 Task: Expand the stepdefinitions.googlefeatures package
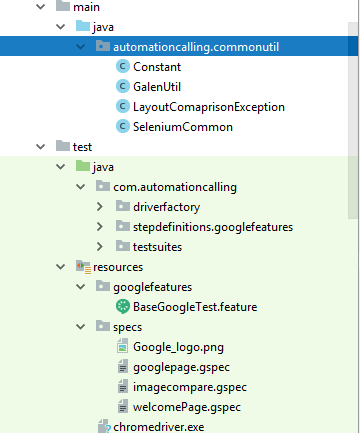coord(100,227)
